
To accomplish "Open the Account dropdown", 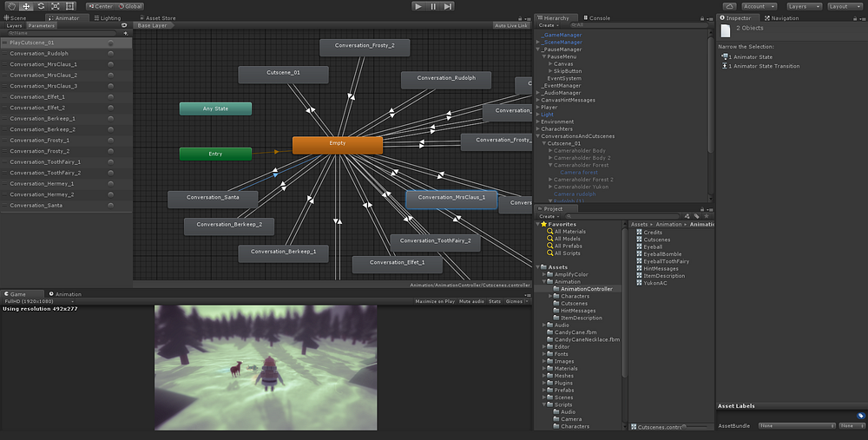I will pos(759,7).
